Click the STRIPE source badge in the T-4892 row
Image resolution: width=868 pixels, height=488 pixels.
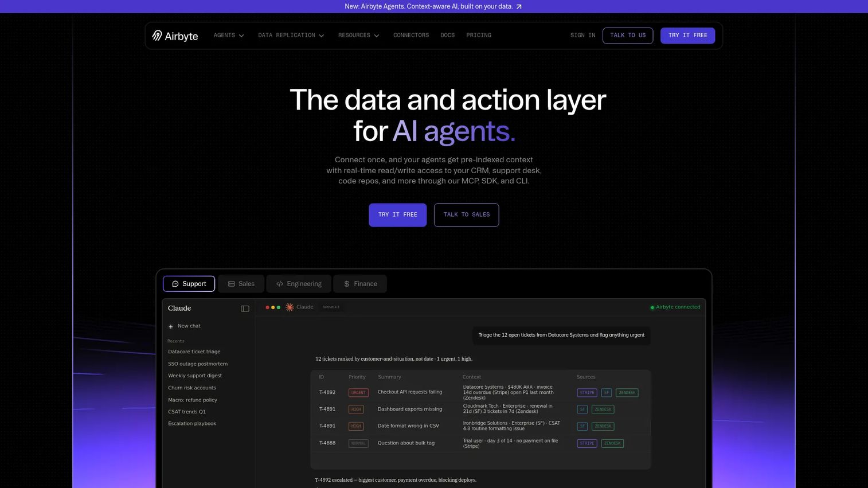point(587,393)
